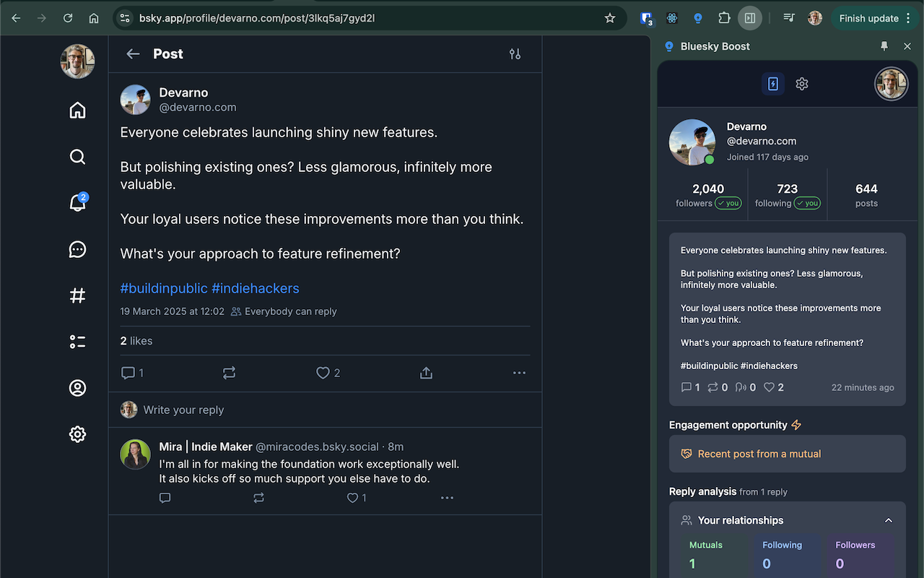This screenshot has width=924, height=578.
Task: Open more options on Mira's reply
Action: (447, 498)
